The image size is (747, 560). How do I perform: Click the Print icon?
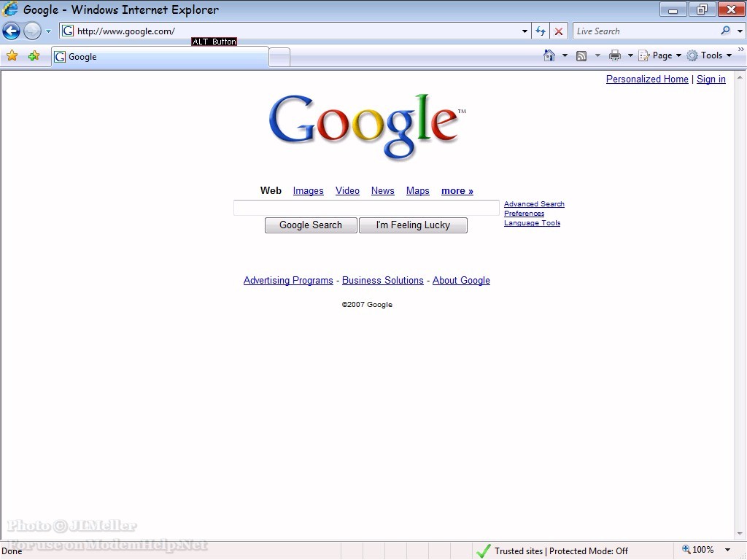tap(614, 55)
